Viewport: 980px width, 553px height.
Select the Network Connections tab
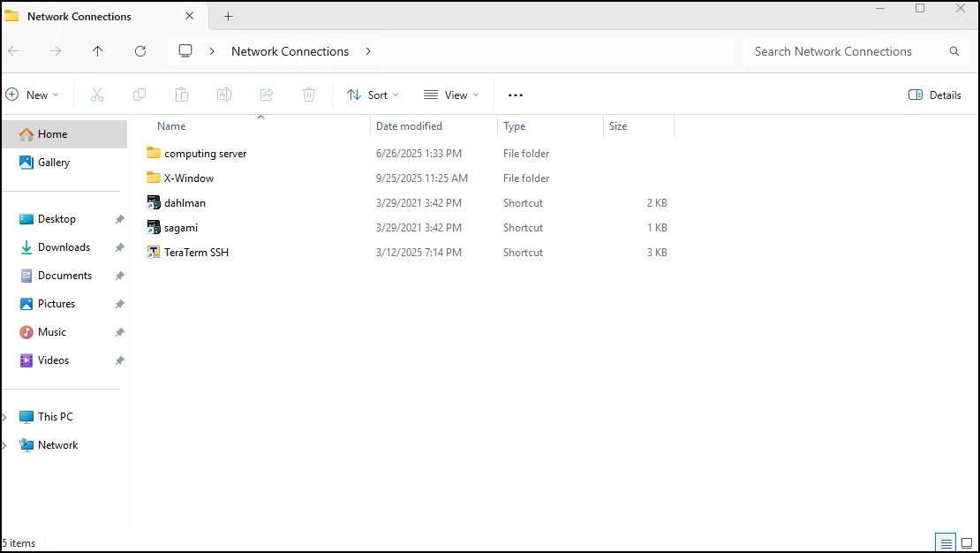coord(79,16)
